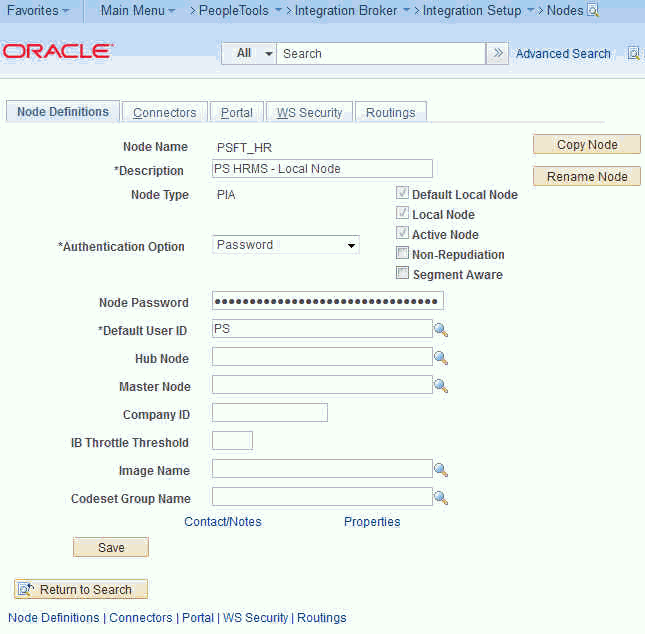645x634 pixels.
Task: Click the Codeset Group Name lookup magnifier
Action: click(441, 497)
